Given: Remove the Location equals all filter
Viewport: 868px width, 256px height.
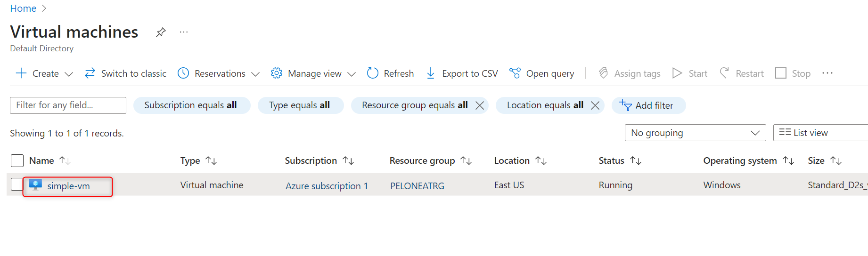Looking at the screenshot, I should (x=595, y=105).
